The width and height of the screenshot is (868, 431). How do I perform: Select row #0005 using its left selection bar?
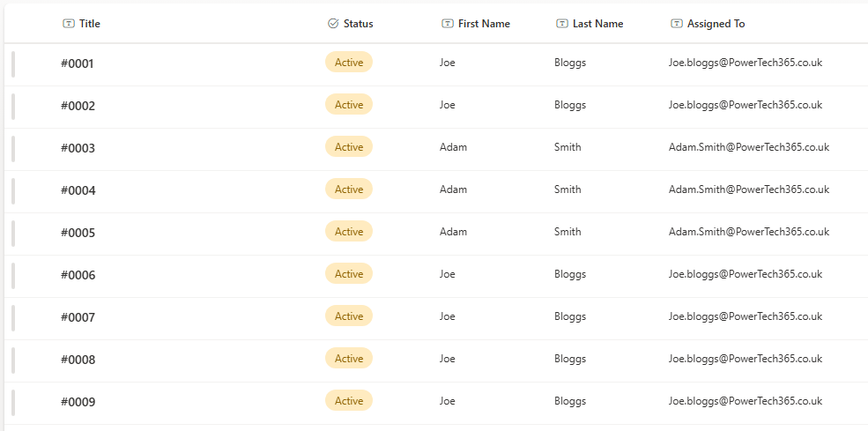pos(13,234)
